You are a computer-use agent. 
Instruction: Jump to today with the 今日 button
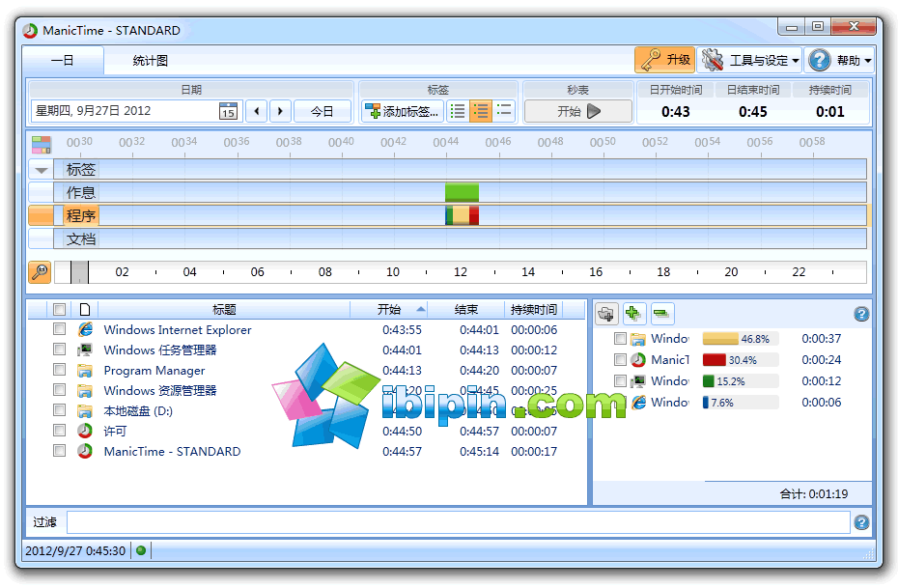(x=322, y=111)
